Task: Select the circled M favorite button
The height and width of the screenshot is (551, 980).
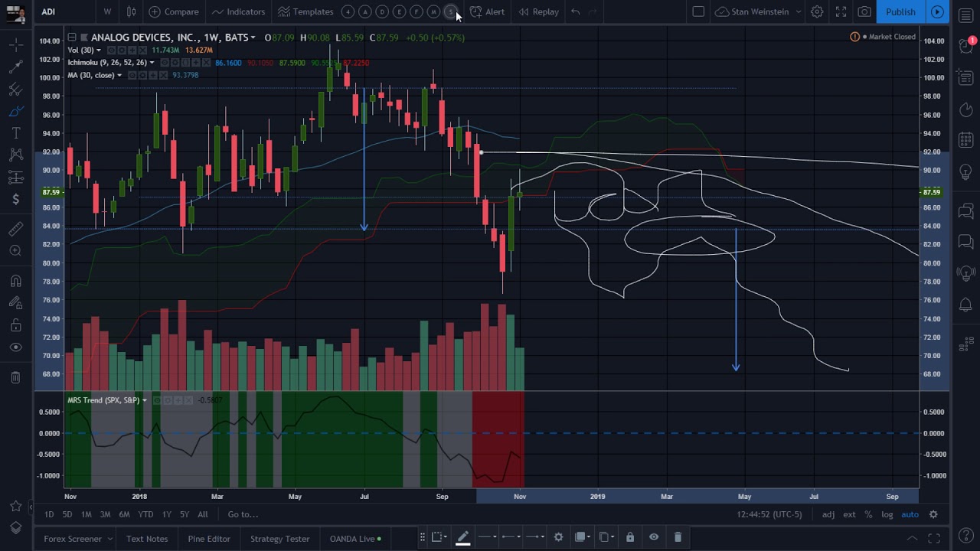Action: 433,11
